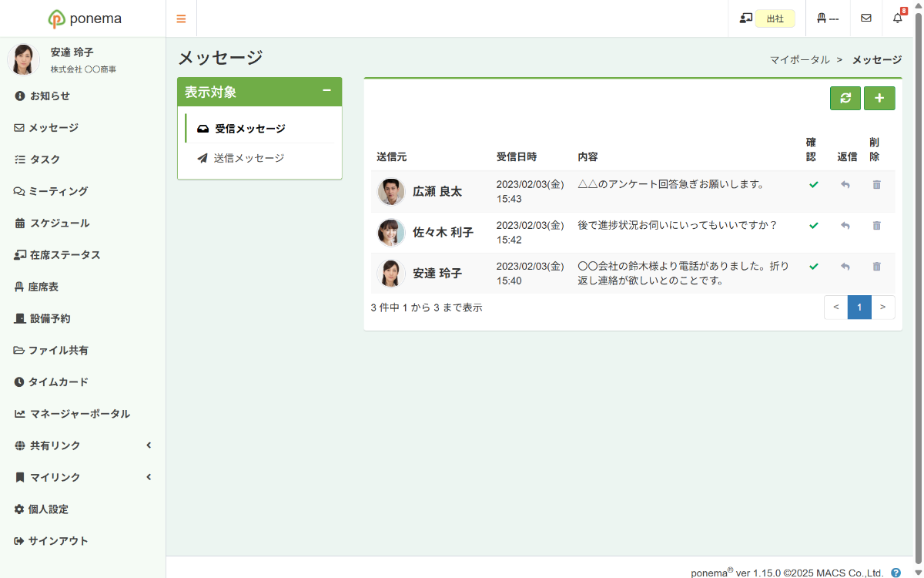Viewport: 924px width, 578px height.
Task: Collapse the 表示対象 panel with minus icon
Action: (x=326, y=91)
